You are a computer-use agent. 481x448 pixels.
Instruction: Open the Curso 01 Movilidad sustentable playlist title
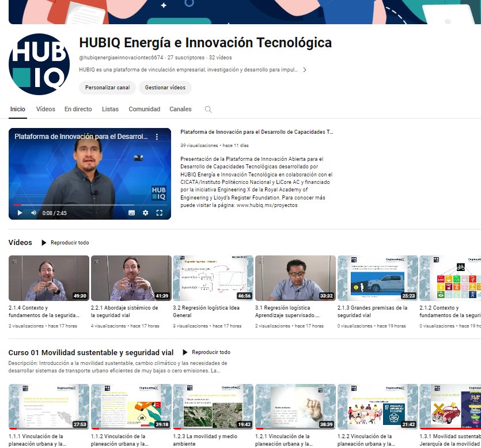pyautogui.click(x=91, y=352)
